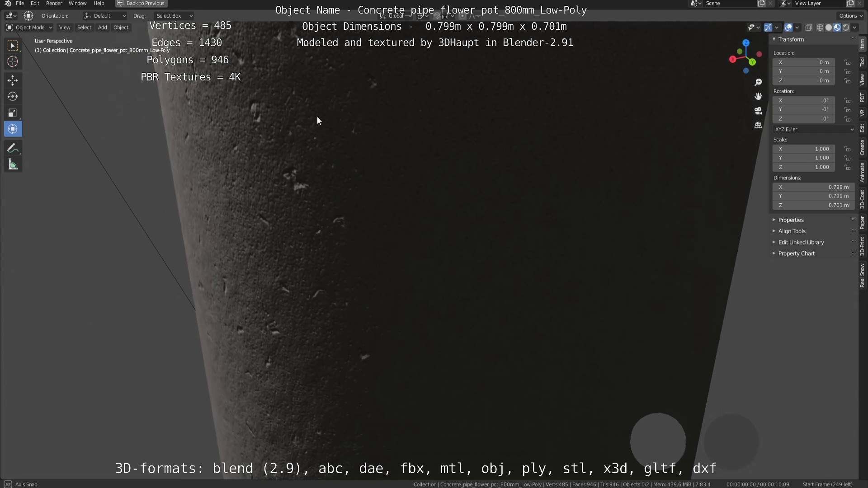Toggle lock on Location X
868x488 pixels.
click(x=847, y=62)
